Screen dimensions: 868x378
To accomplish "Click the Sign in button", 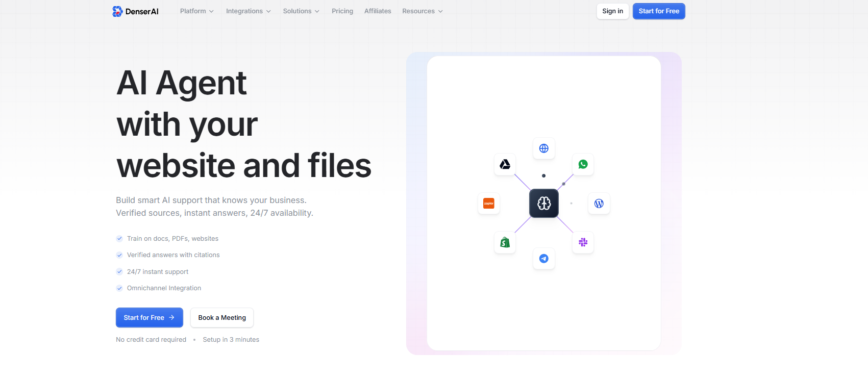I will pos(612,11).
